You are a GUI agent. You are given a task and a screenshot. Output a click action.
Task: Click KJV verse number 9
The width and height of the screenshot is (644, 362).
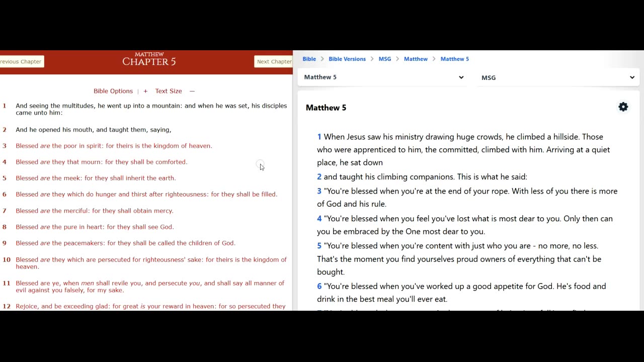coord(5,243)
